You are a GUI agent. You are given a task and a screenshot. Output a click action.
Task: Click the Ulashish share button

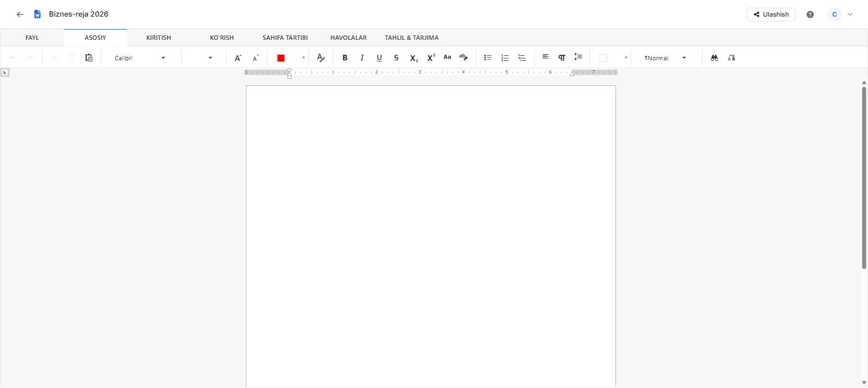pos(771,14)
